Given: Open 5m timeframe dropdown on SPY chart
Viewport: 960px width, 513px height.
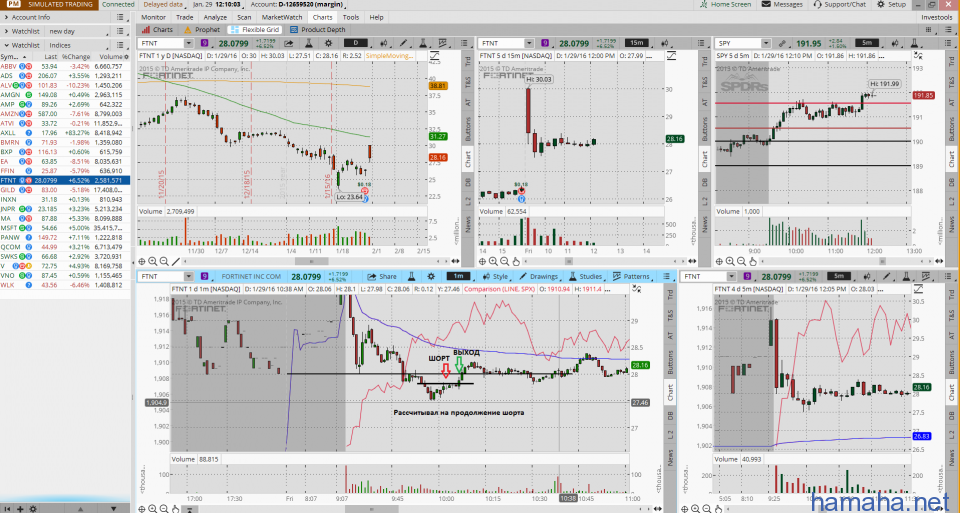Looking at the screenshot, I should click(x=867, y=43).
